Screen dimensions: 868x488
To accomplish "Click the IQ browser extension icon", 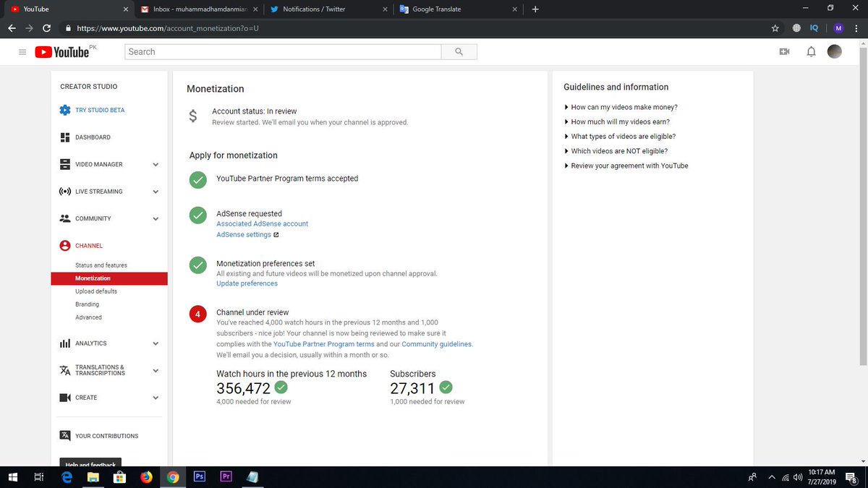I will tap(814, 28).
